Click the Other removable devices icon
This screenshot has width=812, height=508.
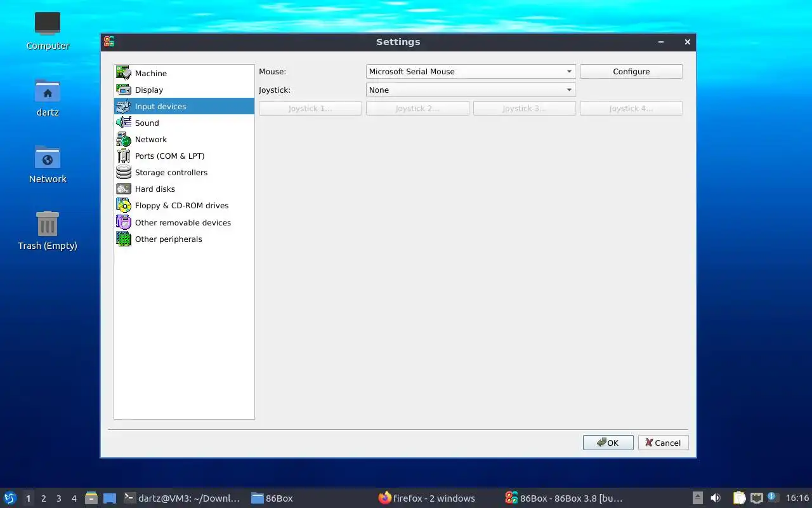[x=124, y=222]
